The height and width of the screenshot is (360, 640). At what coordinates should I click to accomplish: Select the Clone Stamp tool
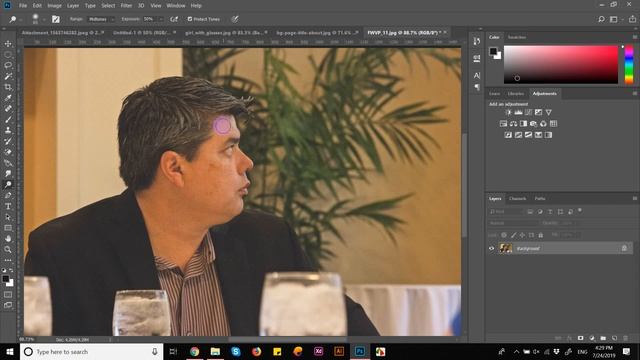[x=8, y=130]
